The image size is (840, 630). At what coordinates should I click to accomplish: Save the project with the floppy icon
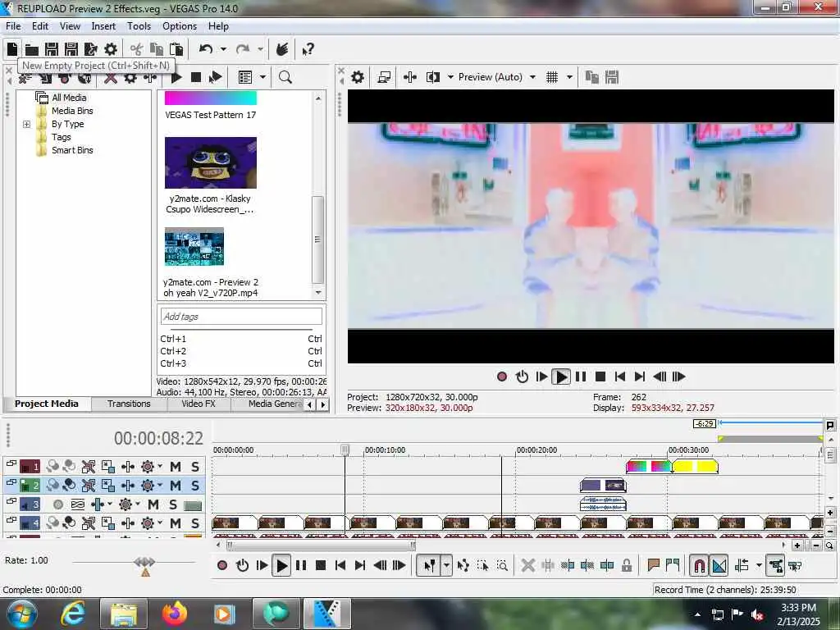coord(52,49)
